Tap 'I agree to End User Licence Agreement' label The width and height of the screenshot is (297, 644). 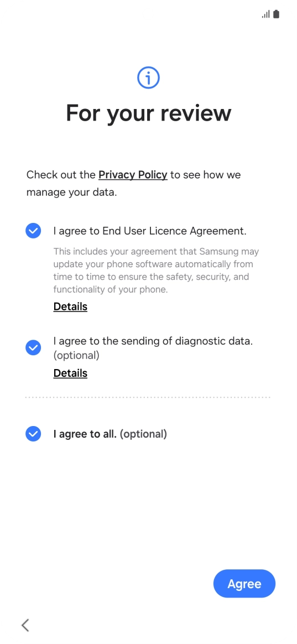click(x=150, y=231)
